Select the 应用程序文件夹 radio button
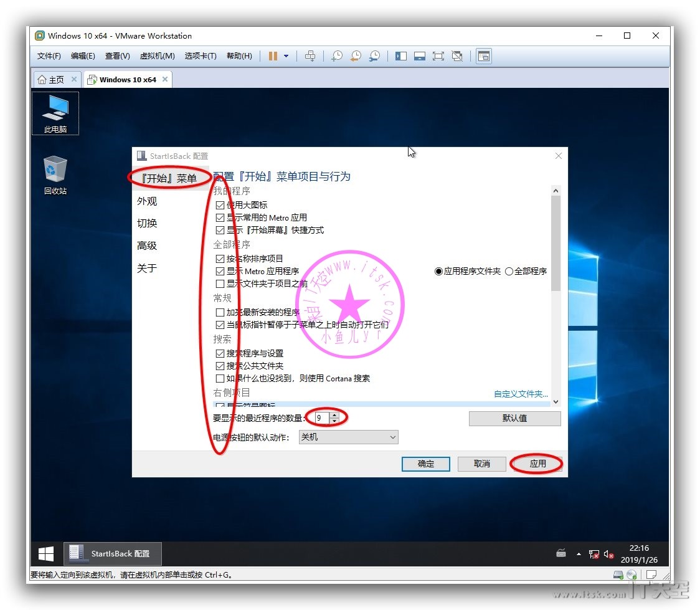 (x=438, y=271)
